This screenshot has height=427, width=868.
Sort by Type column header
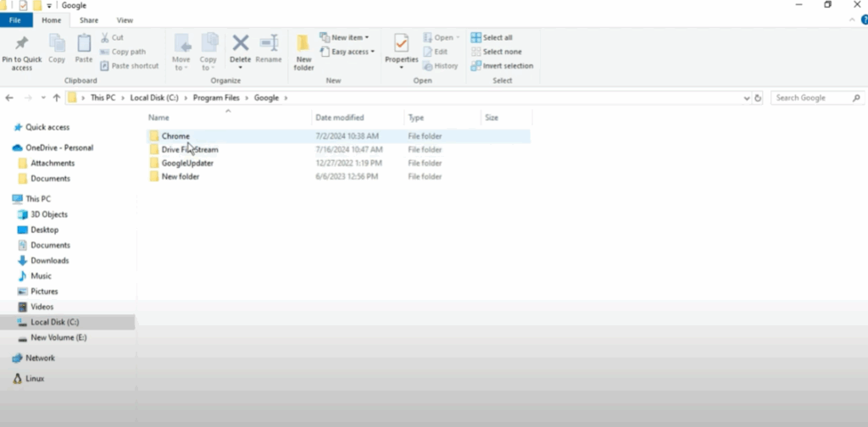coord(415,118)
